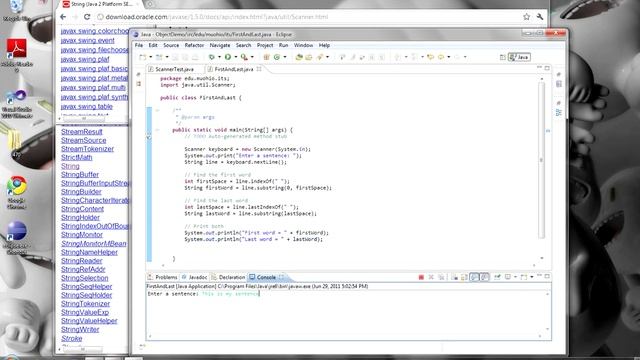Click the Clear Console icon
The height and width of the screenshot is (360, 640).
pos(455,277)
